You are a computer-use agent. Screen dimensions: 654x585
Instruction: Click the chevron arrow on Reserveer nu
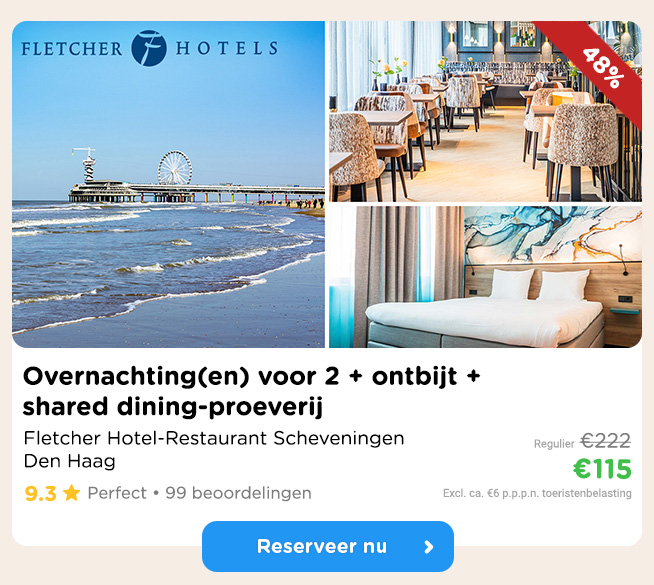coord(428,547)
